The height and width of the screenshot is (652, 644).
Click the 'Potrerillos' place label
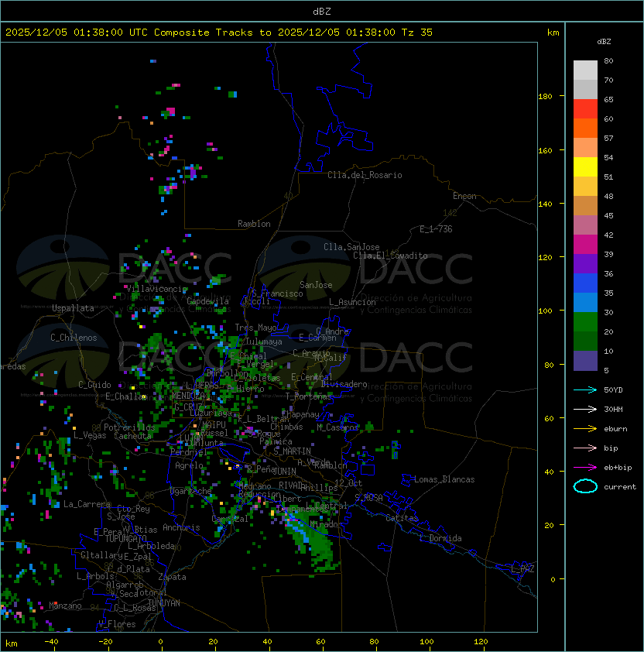[129, 427]
